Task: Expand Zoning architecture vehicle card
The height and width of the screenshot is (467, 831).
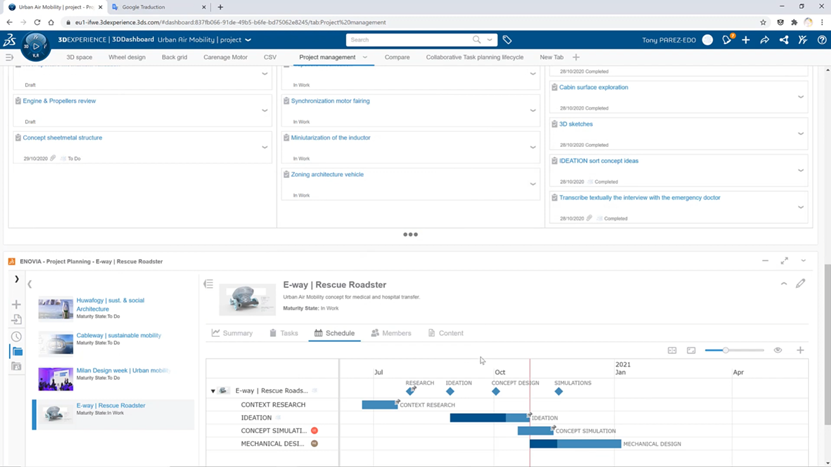Action: point(533,184)
